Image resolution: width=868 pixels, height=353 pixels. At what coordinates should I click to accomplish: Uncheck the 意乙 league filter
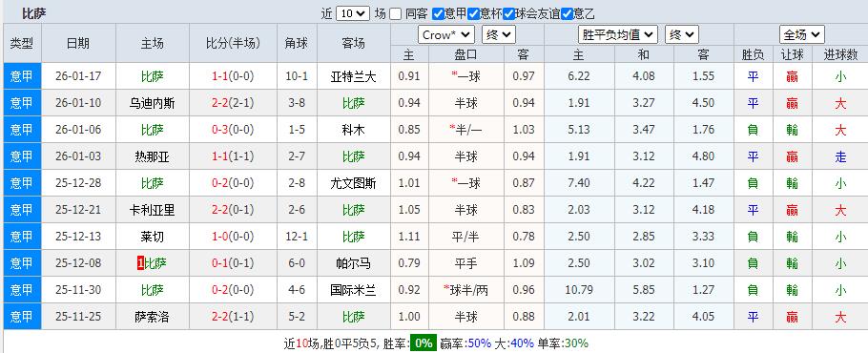tap(567, 13)
